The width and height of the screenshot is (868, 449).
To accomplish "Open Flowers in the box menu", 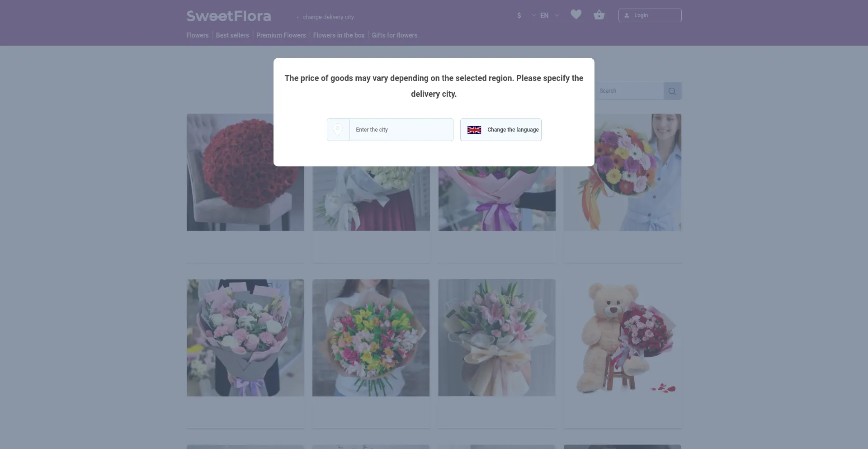I will (339, 35).
